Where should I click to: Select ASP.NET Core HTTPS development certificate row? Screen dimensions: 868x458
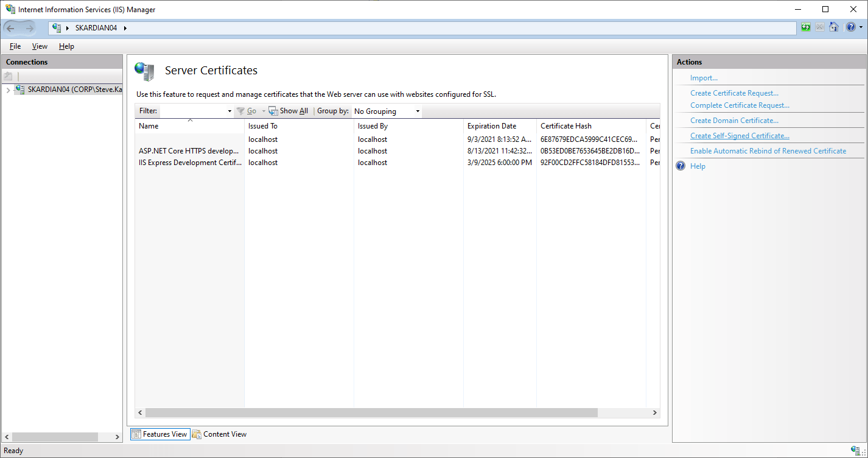click(x=397, y=151)
